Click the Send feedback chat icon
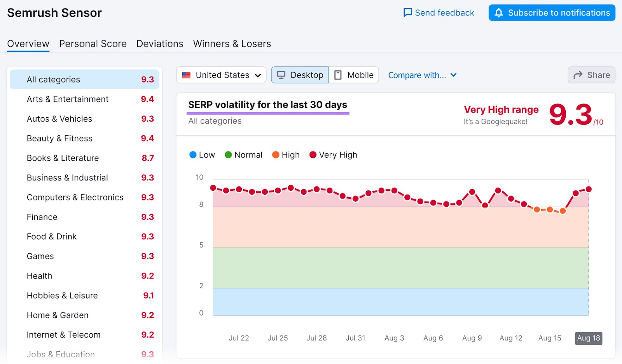 point(407,12)
